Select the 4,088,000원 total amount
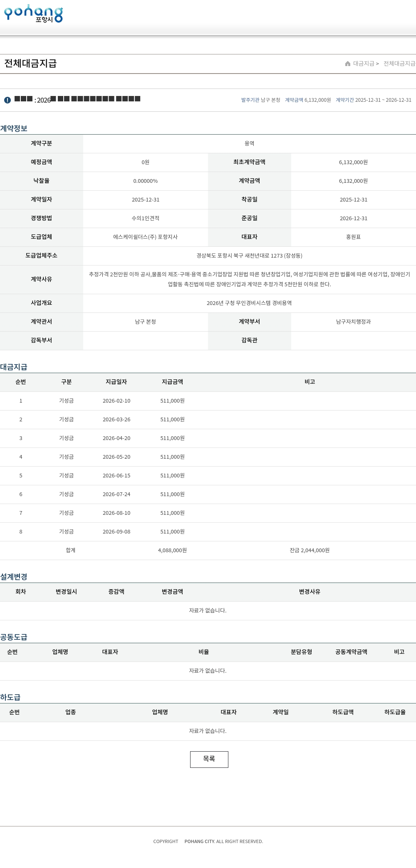Image resolution: width=416 pixels, height=868 pixels. pyautogui.click(x=173, y=550)
